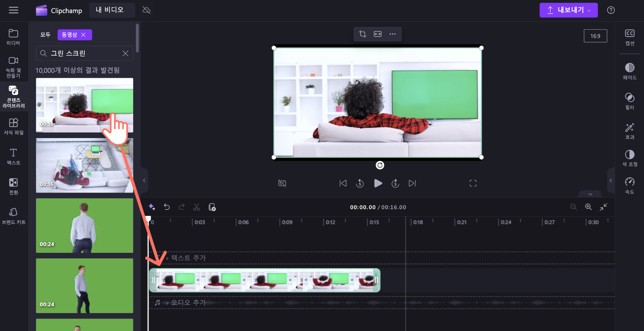The image size is (644, 331).
Task: Open the 미디어 sidebar tab
Action: pyautogui.click(x=13, y=37)
